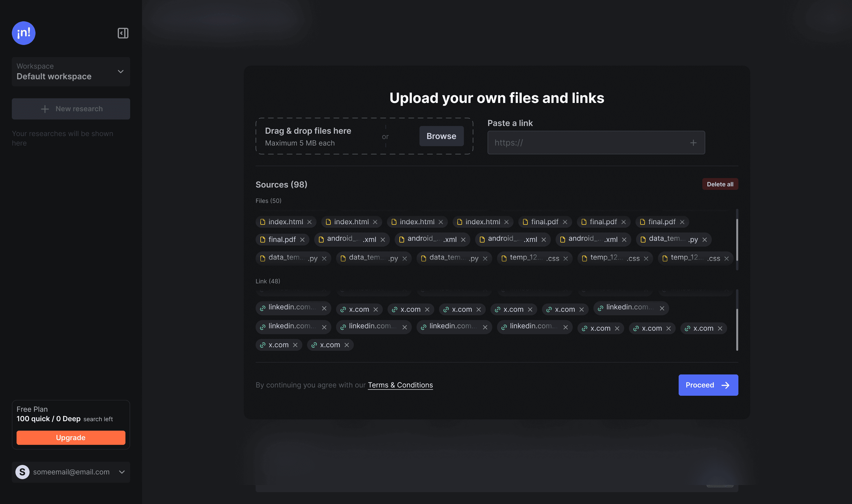The width and height of the screenshot is (852, 504).
Task: Click the orange Upgrade button
Action: click(71, 438)
